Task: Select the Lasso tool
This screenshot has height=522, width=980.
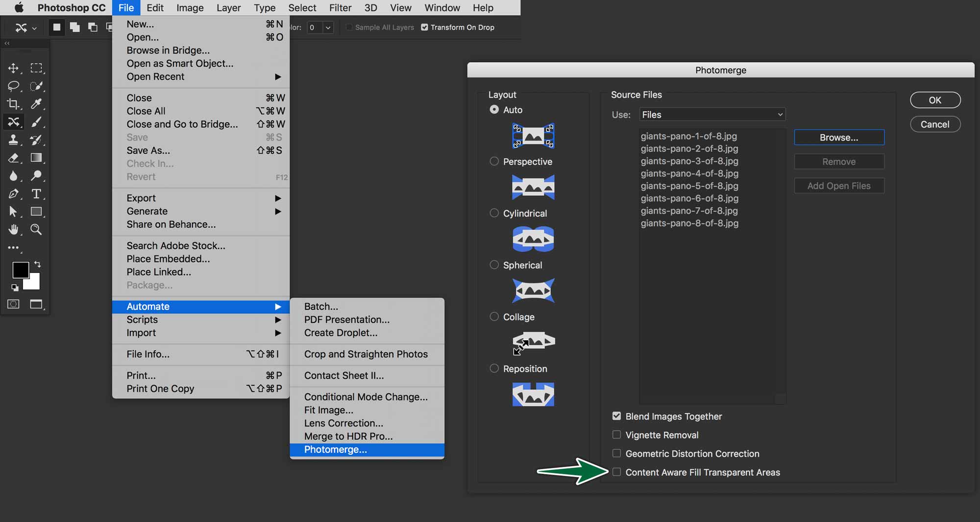Action: tap(13, 86)
